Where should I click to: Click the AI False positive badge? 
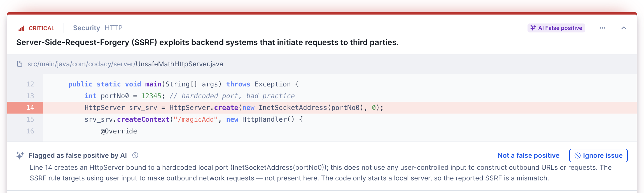point(556,28)
